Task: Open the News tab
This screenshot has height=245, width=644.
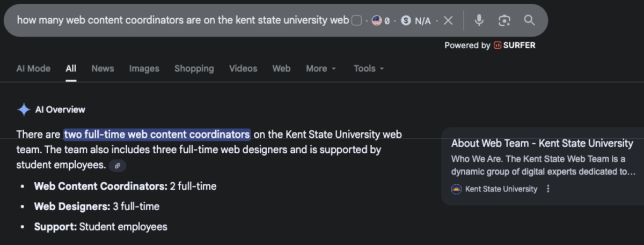Action: (x=103, y=69)
